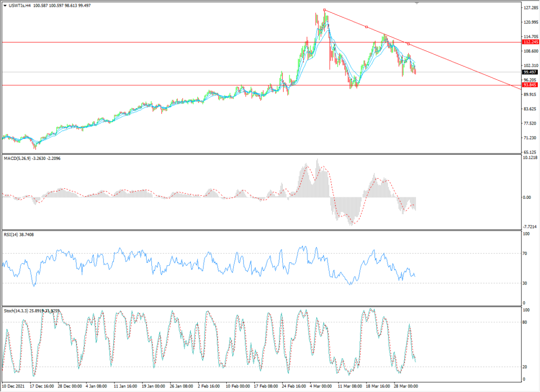Click the 26 Jan 08:00 date label
The height and width of the screenshot is (392, 540).
(x=181, y=386)
